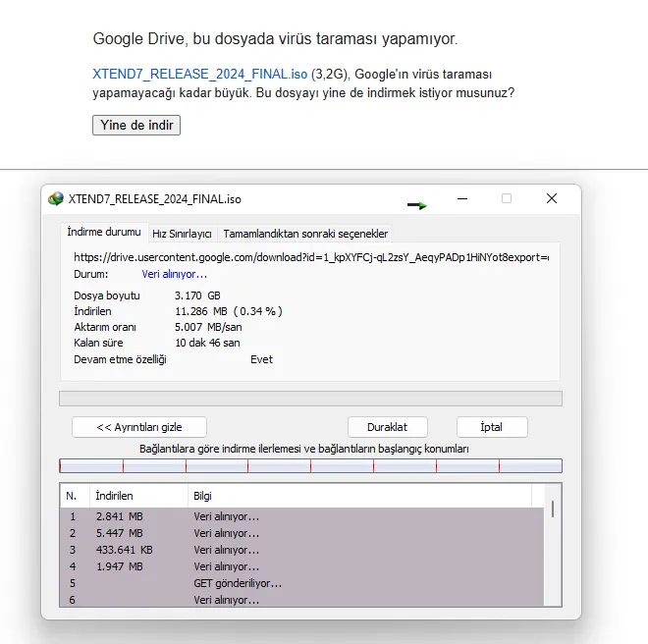This screenshot has height=644, width=648.
Task: Click the file size value '3.170 GB'
Action: tap(197, 295)
